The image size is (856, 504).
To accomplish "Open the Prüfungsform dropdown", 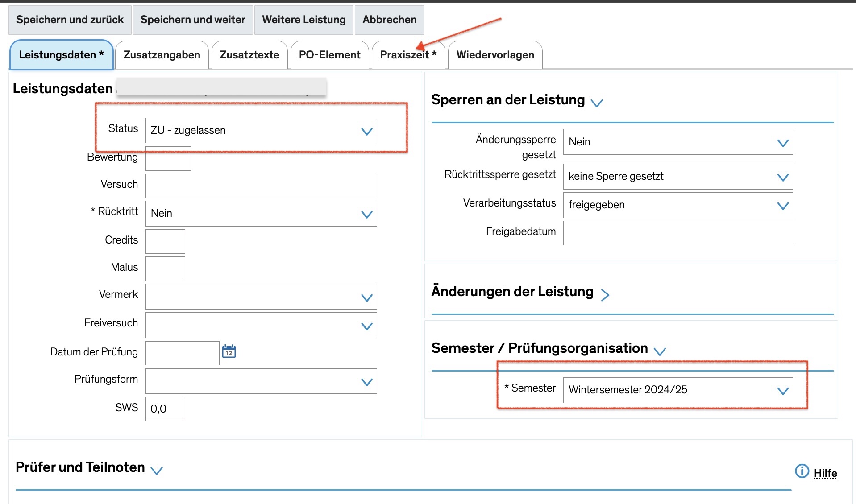I will [x=261, y=381].
